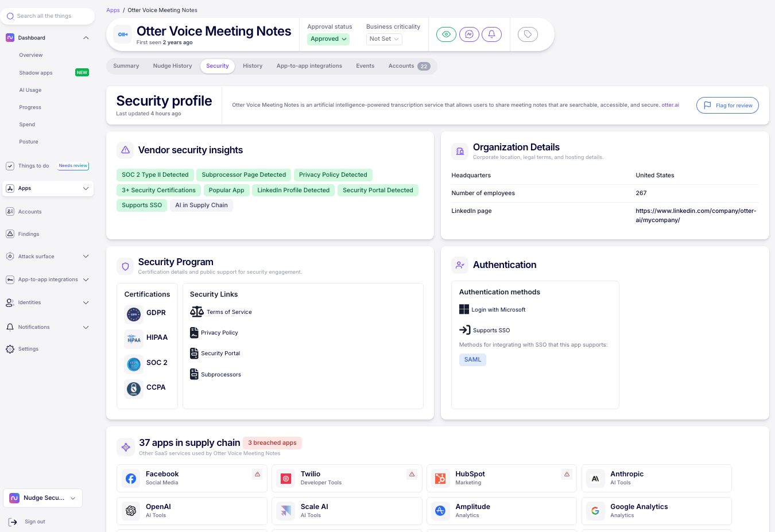The width and height of the screenshot is (775, 532).
Task: Switch to the Summary tab
Action: pos(126,66)
